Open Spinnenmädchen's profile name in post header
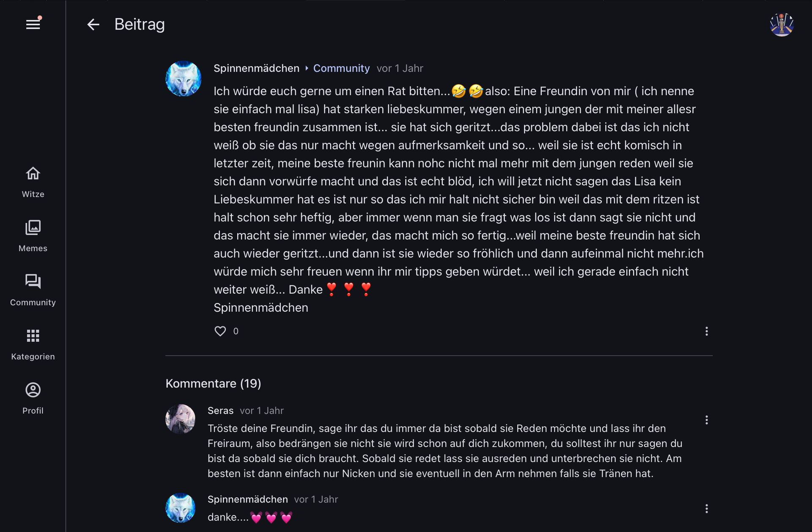 click(256, 69)
